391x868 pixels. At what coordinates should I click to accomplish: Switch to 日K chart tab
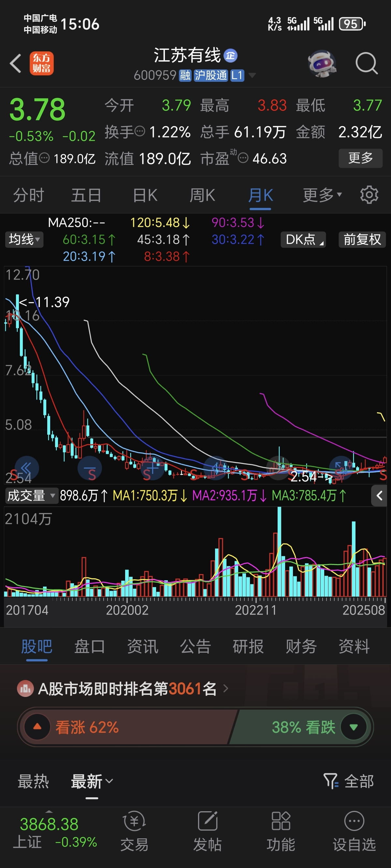point(145,195)
